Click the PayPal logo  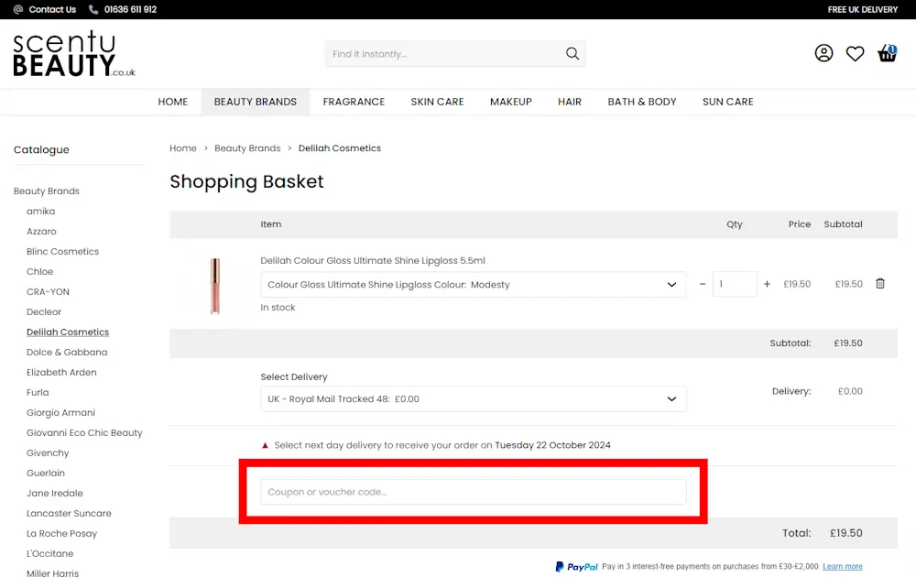[576, 566]
